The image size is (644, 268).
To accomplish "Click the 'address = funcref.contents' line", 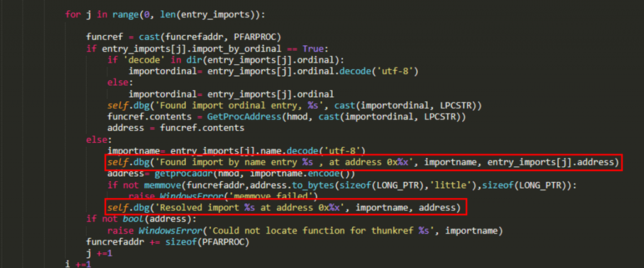I will tap(176, 128).
